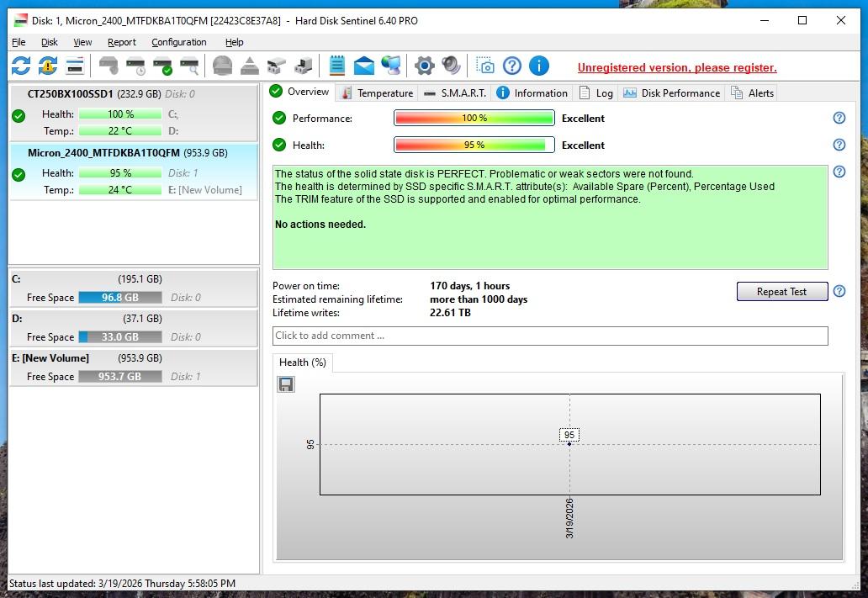Click the Health percentage gradient bar
The height and width of the screenshot is (598, 868).
click(474, 145)
